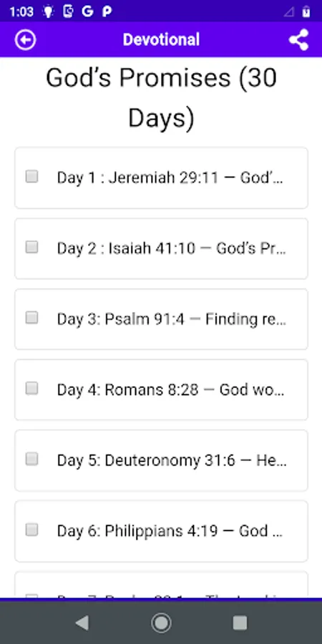Tap the P icon in status bar

107,11
